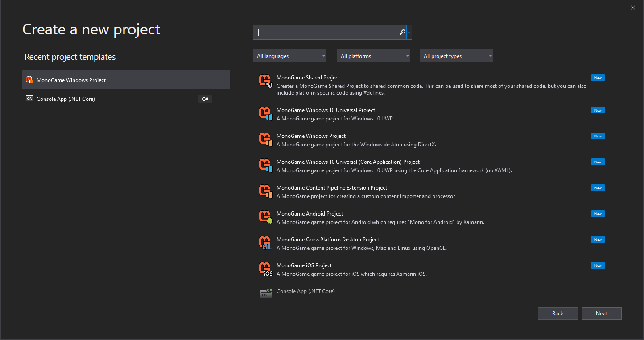The width and height of the screenshot is (644, 340).
Task: Choose MonoGame Windows 10 Universal (Core Application) Project
Action: click(x=348, y=162)
